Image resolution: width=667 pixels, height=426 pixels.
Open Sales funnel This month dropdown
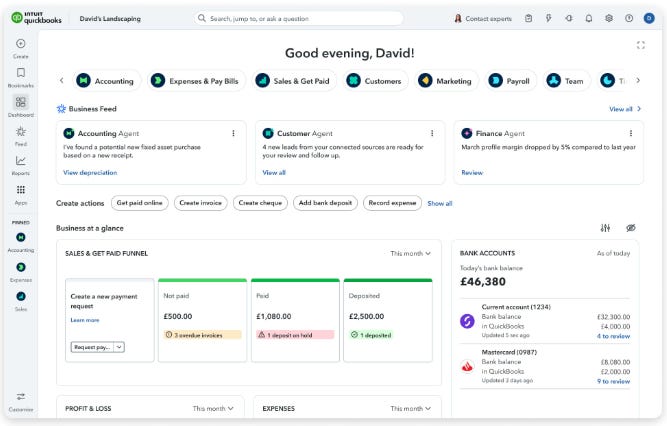click(x=410, y=253)
